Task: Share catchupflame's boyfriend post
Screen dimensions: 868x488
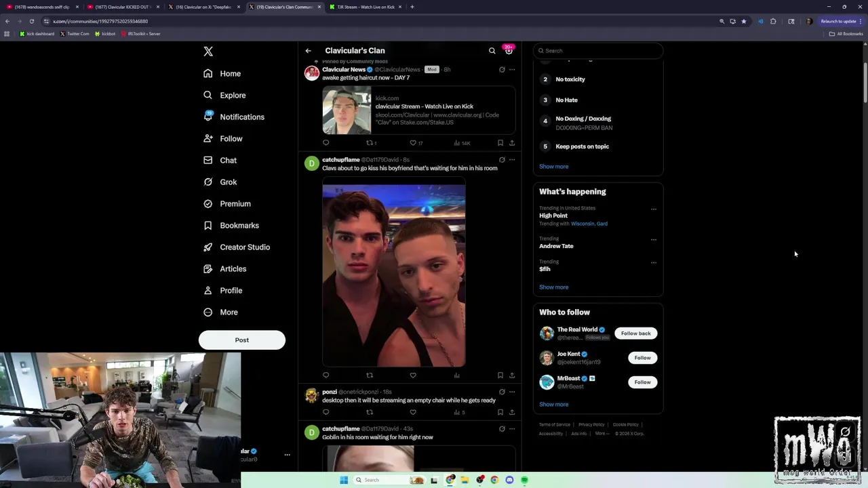Action: [x=512, y=375]
